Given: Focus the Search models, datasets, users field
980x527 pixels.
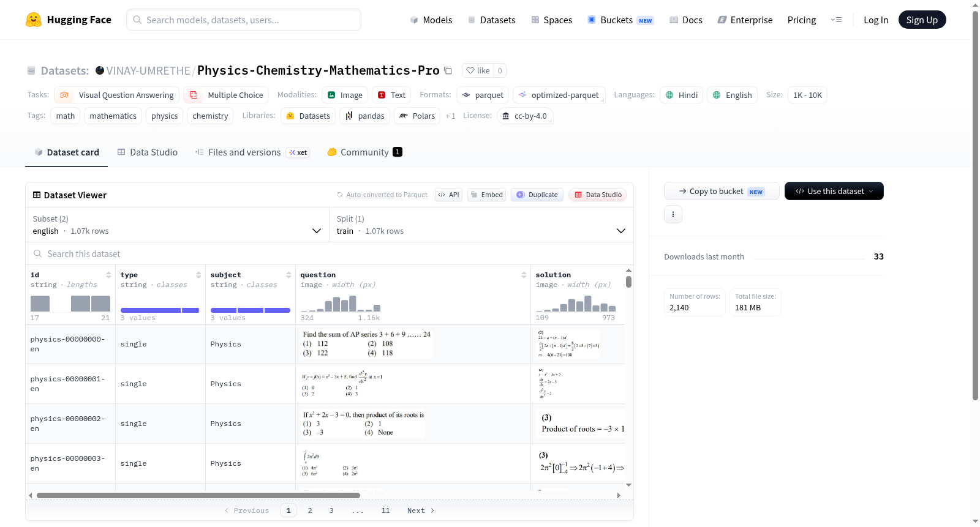Looking at the screenshot, I should tap(244, 20).
